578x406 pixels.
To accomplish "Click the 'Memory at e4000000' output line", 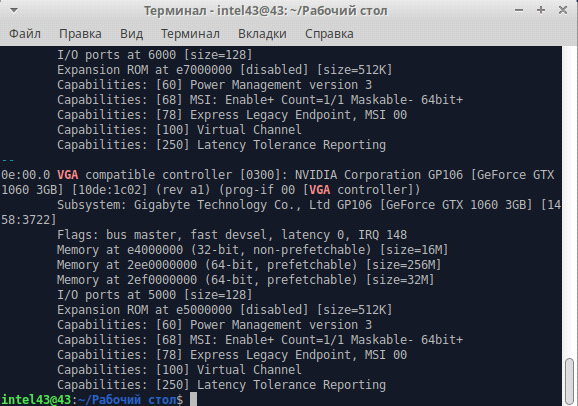I will (x=253, y=250).
